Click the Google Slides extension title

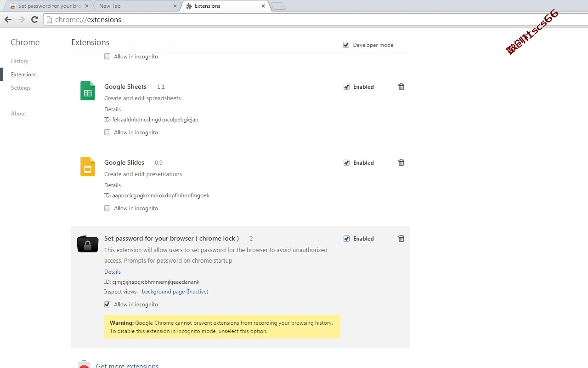click(x=124, y=162)
